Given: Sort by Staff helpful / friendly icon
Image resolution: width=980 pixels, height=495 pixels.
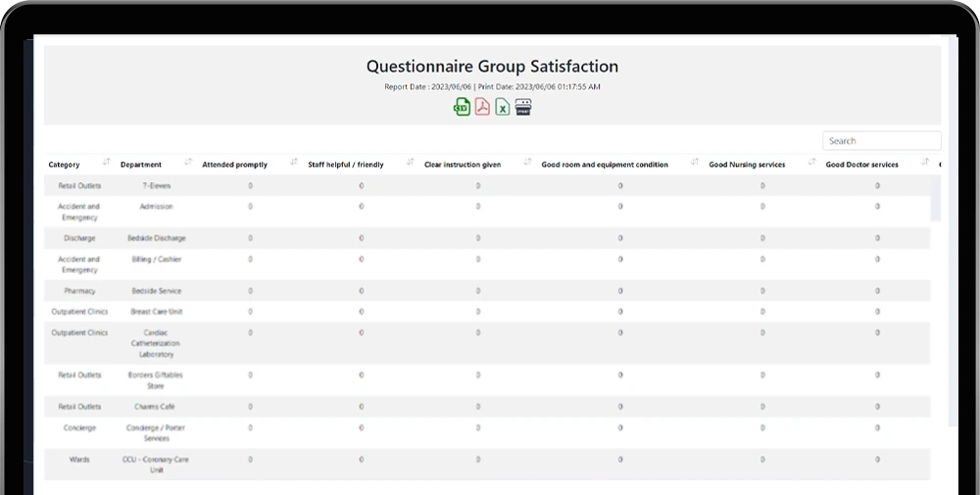Looking at the screenshot, I should click(x=411, y=163).
